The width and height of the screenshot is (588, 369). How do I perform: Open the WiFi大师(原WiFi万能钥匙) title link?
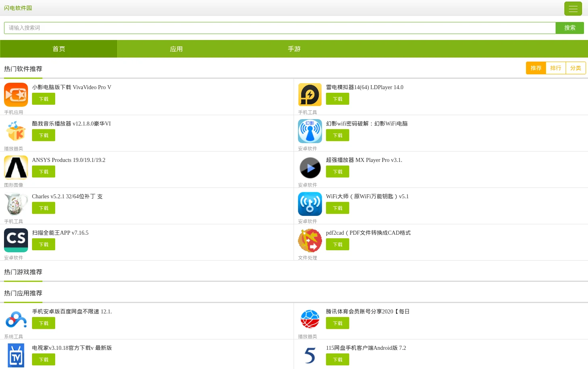point(367,196)
